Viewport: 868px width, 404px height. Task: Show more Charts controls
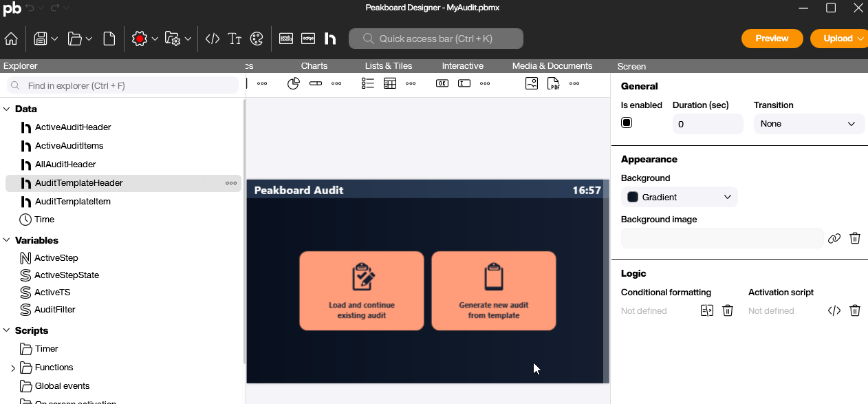tap(336, 83)
